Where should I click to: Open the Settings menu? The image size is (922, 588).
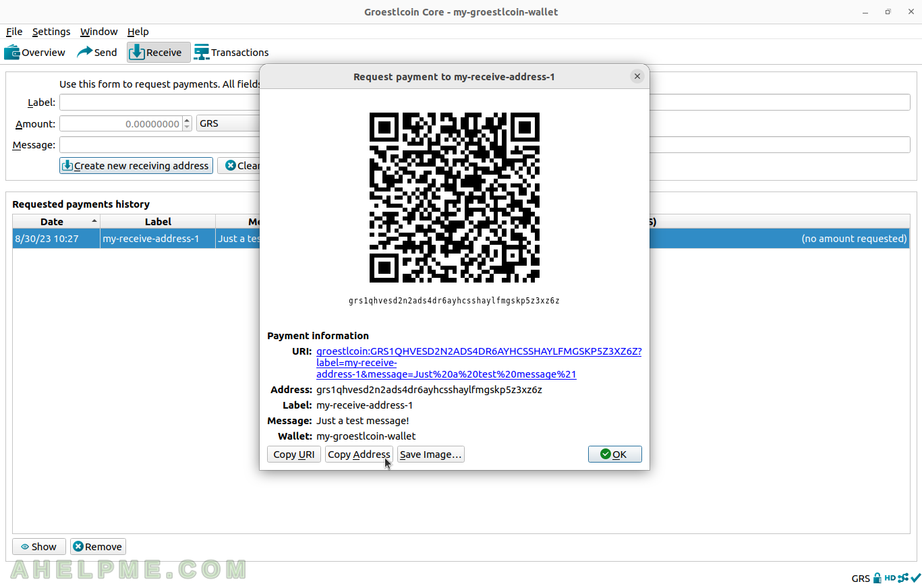tap(51, 32)
